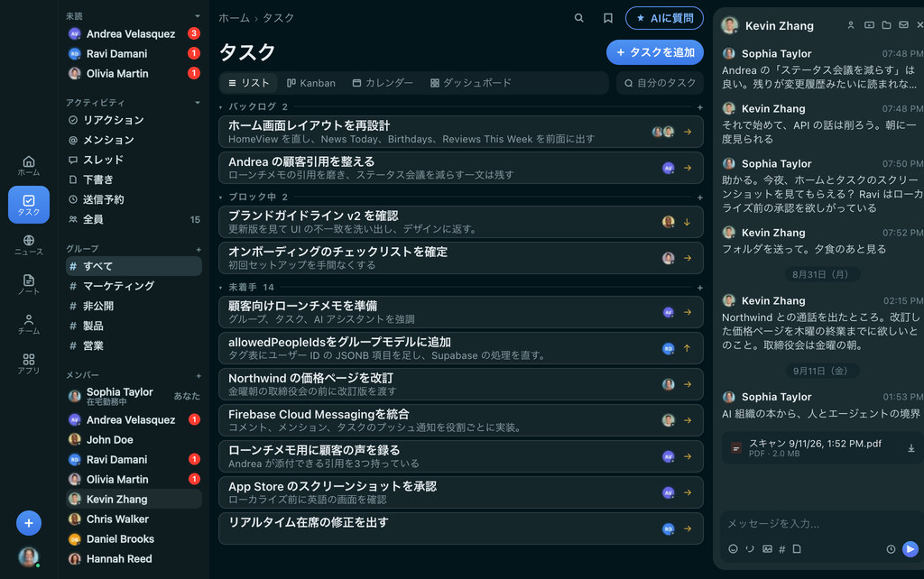Open メンション in the activity list
This screenshot has width=924, height=579.
tap(134, 140)
